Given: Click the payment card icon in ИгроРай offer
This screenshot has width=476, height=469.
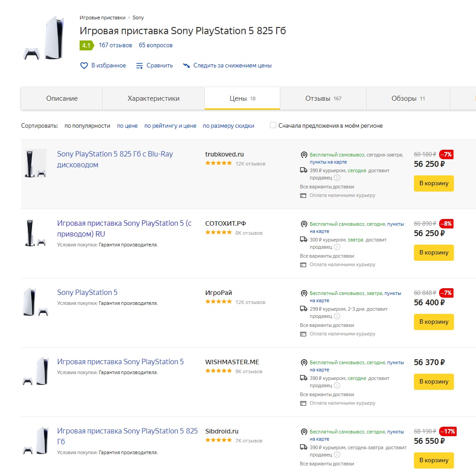Looking at the screenshot, I should (303, 334).
